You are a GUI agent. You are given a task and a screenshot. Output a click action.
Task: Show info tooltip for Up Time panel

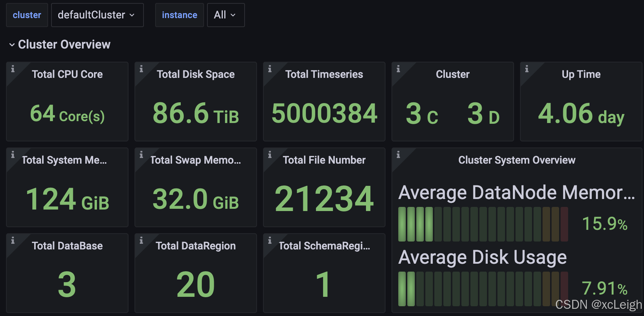(527, 69)
